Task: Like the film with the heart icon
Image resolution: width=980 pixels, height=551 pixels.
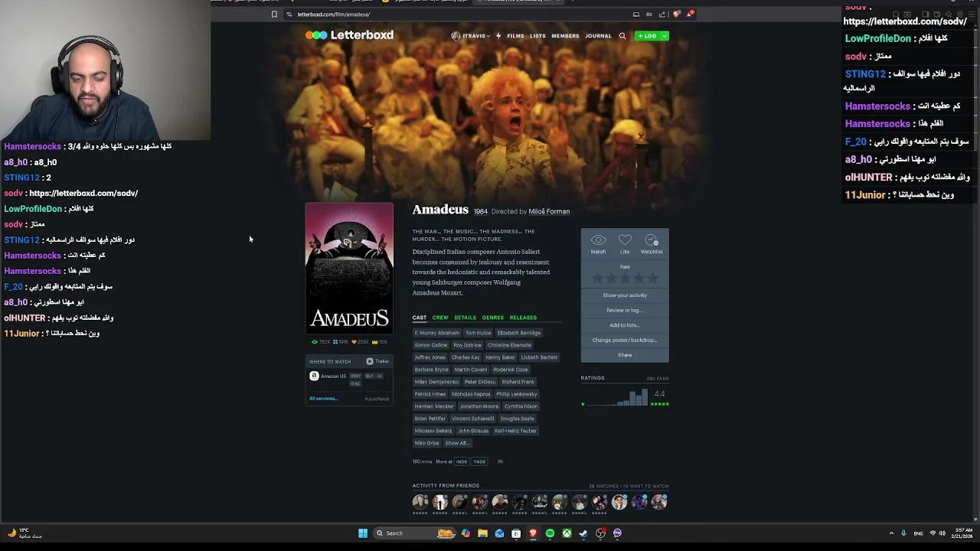Action: click(x=625, y=240)
